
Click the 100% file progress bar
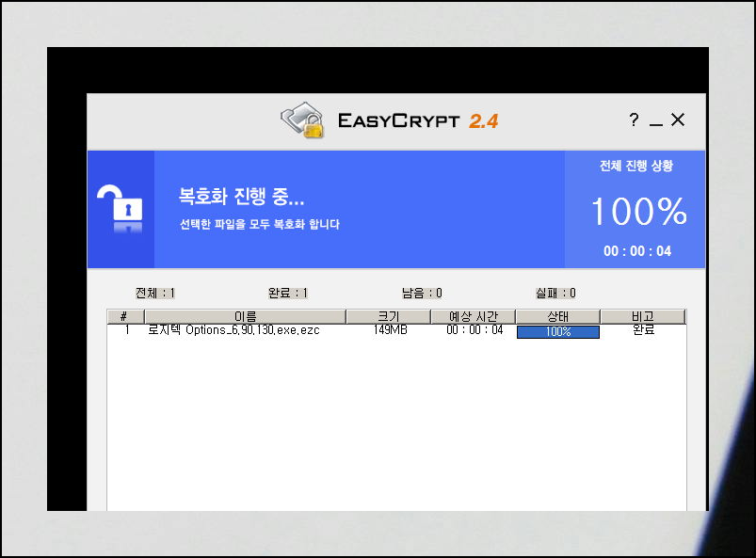coord(558,332)
